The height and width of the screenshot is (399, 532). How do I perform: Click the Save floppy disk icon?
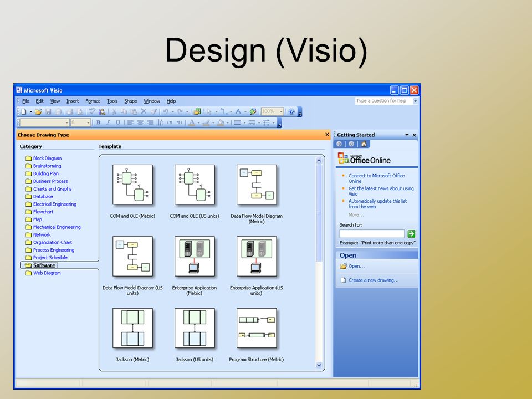click(x=48, y=111)
